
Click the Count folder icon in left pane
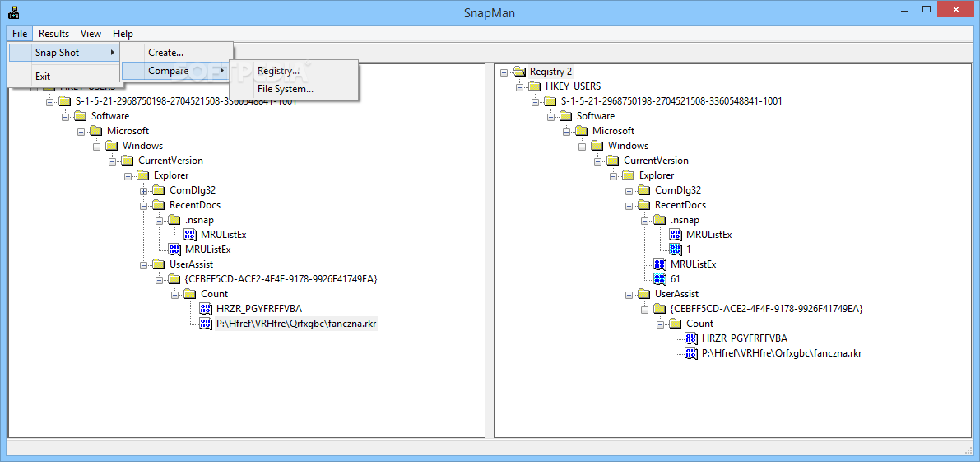pos(190,294)
